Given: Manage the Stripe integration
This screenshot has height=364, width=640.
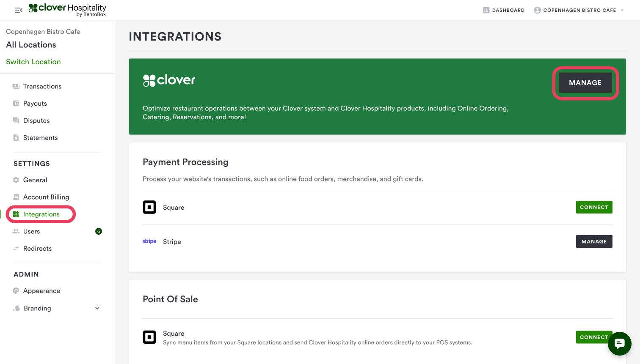Looking at the screenshot, I should pyautogui.click(x=594, y=241).
